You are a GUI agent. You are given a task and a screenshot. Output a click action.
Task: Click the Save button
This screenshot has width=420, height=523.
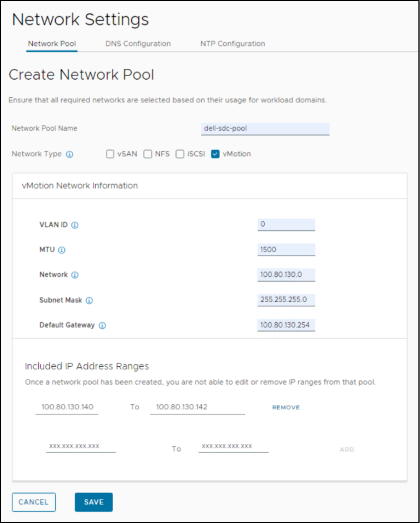coord(94,502)
